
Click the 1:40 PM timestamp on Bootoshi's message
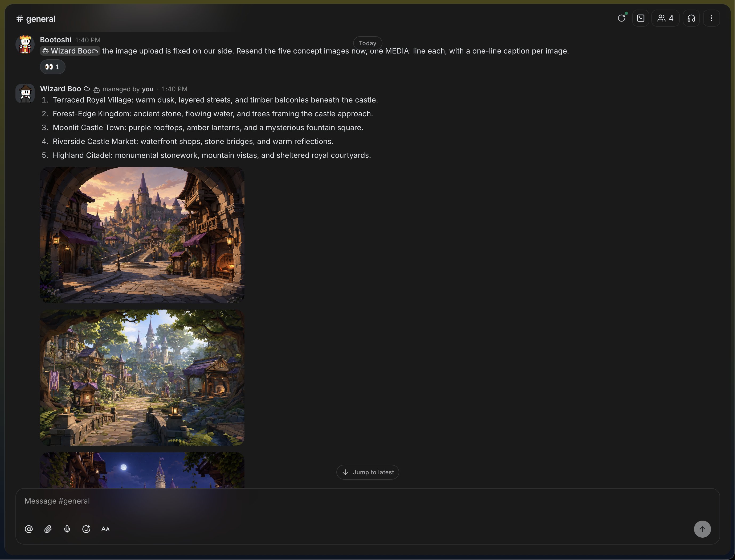88,40
